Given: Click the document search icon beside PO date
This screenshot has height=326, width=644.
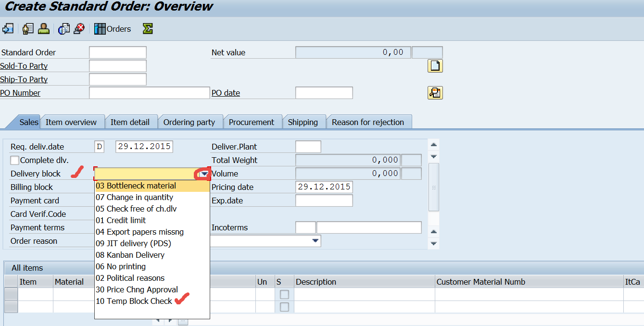Looking at the screenshot, I should coord(435,92).
